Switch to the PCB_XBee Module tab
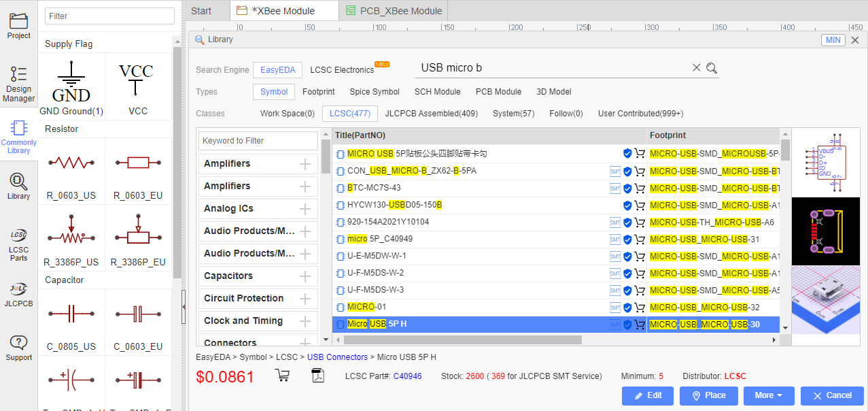 click(x=394, y=11)
